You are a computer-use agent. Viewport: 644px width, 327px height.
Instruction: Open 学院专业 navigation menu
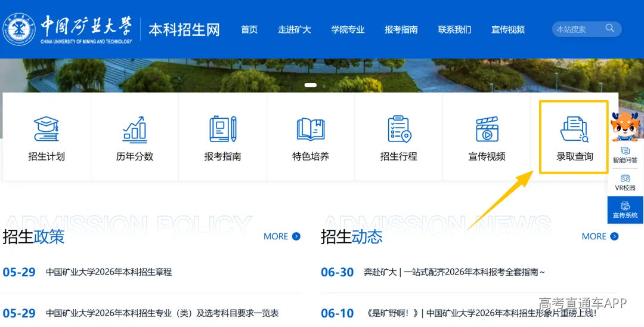(348, 30)
